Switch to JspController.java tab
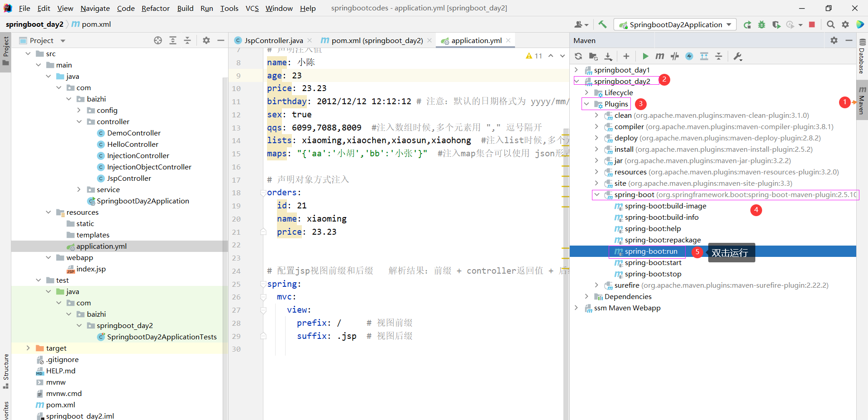This screenshot has width=868, height=420. point(273,40)
